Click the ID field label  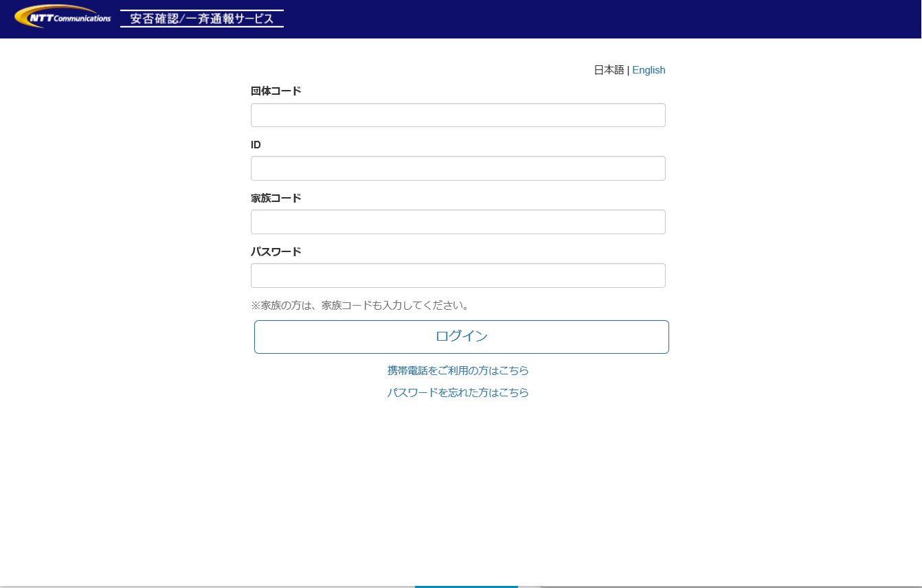coord(256,145)
